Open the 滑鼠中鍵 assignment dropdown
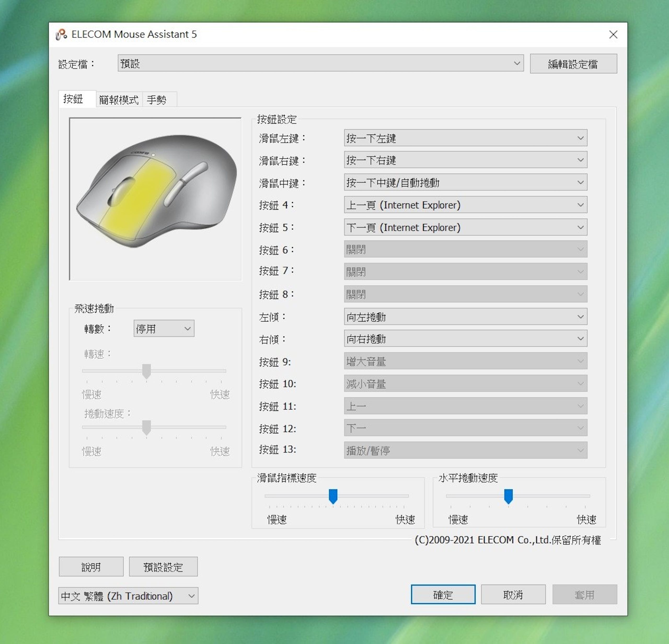The width and height of the screenshot is (669, 644). point(465,183)
